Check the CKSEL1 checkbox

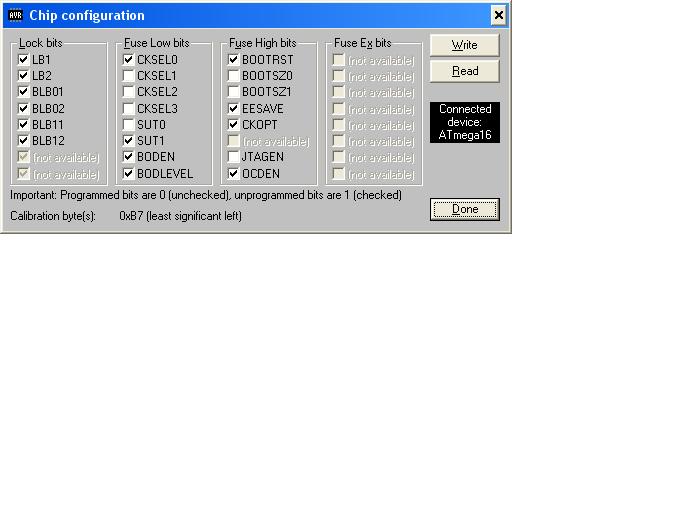(x=128, y=75)
